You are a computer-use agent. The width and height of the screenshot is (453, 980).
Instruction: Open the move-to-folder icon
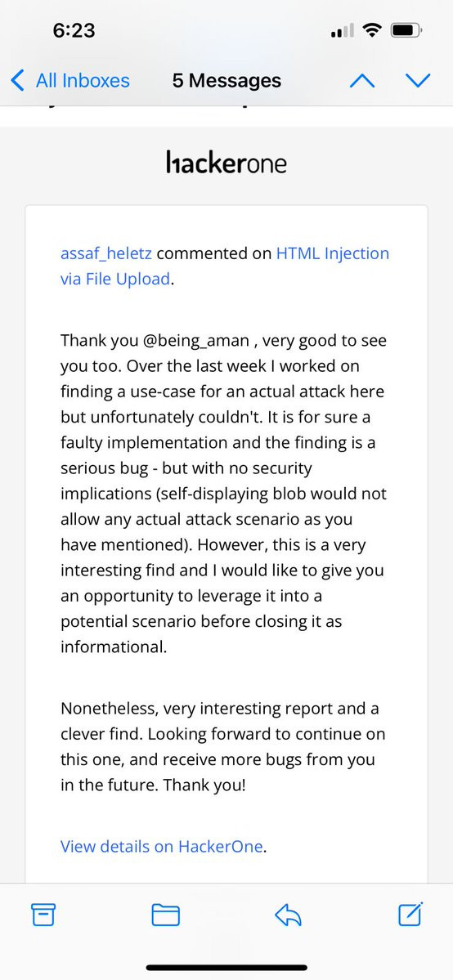point(166,915)
